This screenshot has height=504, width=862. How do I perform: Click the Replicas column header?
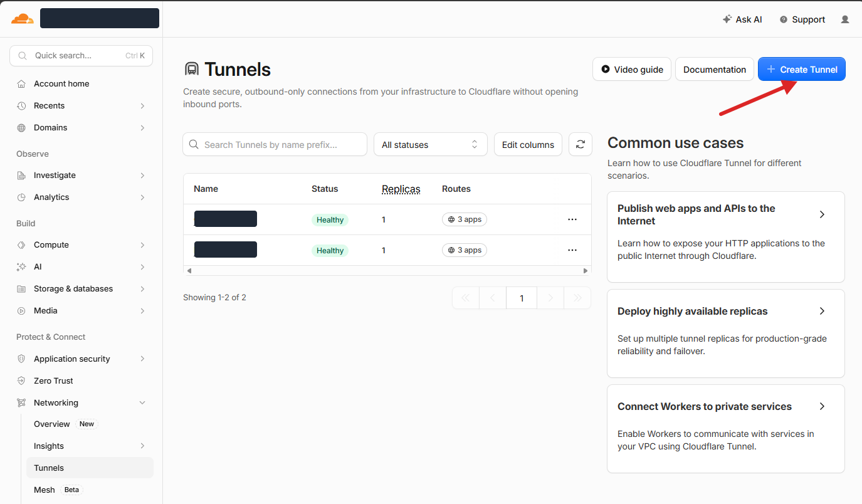click(401, 189)
